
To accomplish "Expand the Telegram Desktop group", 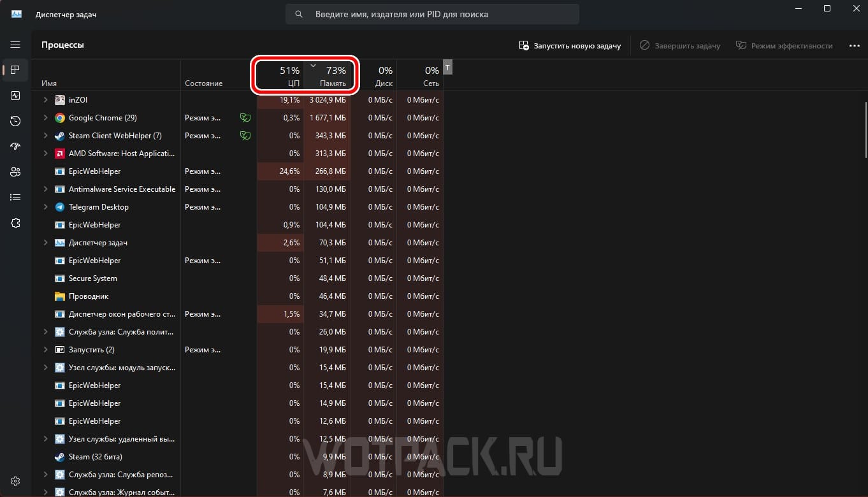I will (45, 207).
